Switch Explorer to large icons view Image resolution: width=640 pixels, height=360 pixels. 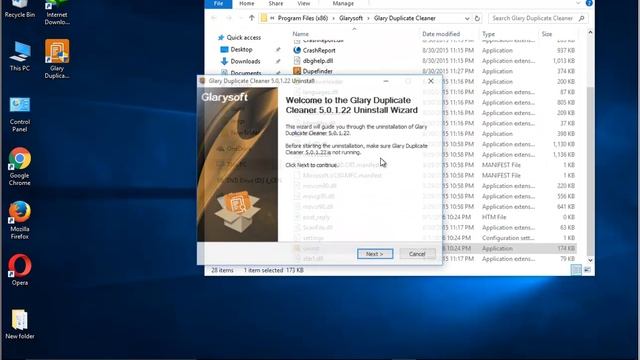coord(587,270)
